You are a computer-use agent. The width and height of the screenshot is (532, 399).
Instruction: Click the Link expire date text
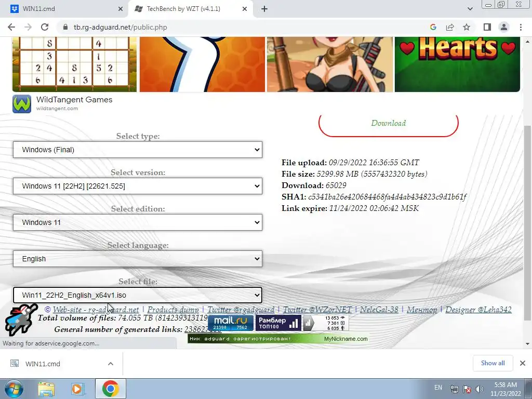(x=374, y=208)
